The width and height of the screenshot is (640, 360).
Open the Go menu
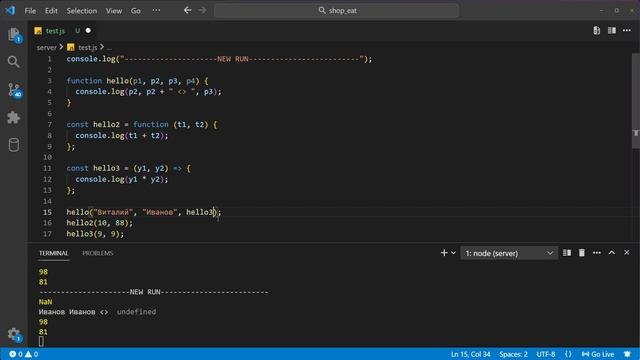pos(136,11)
